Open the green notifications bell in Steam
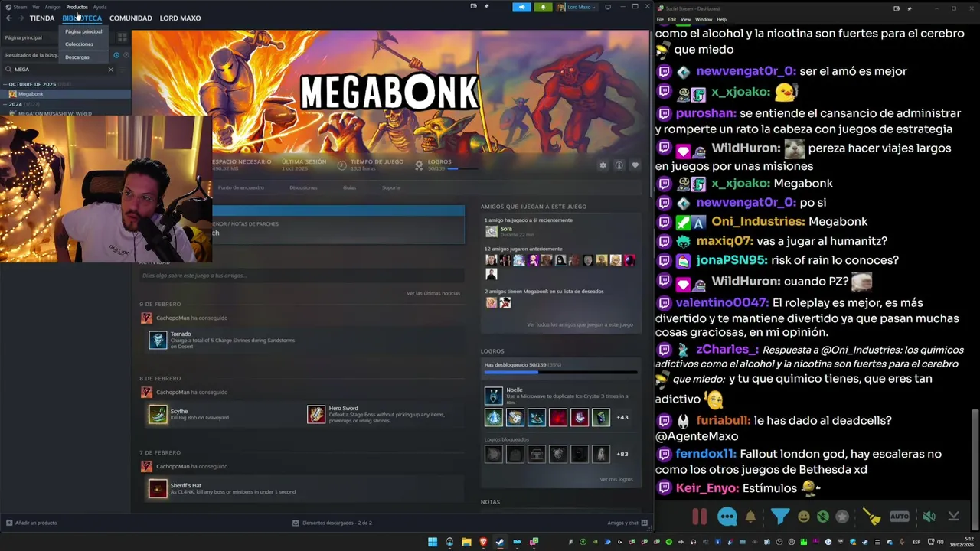Viewport: 980px width, 551px height. [543, 7]
